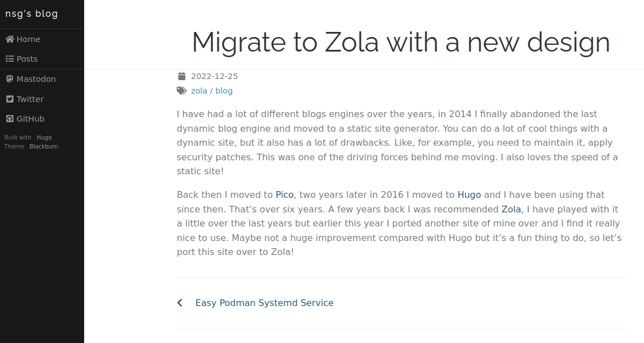Follow the Pico link in article
This screenshot has width=644, height=343.
click(x=284, y=195)
